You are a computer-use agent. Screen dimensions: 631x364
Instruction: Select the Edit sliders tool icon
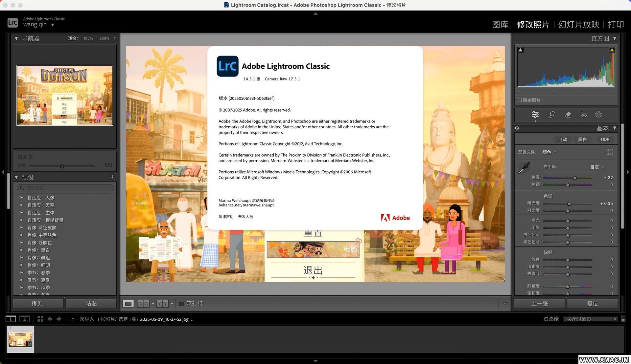pyautogui.click(x=535, y=115)
